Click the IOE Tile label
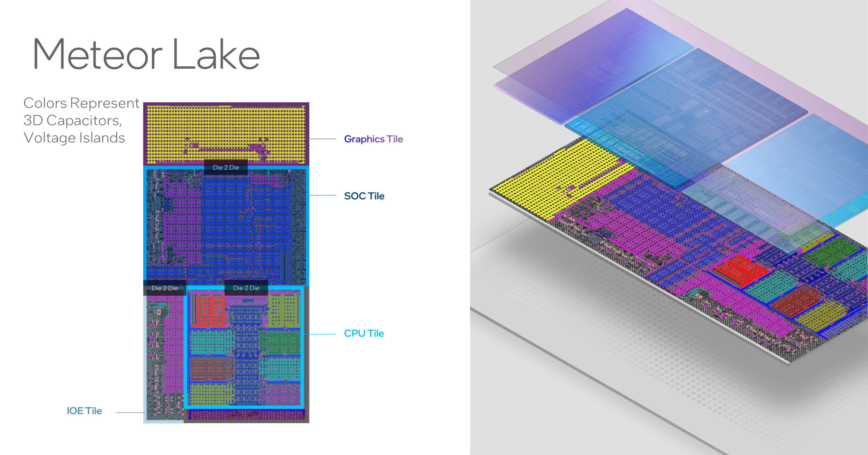 pos(84,411)
